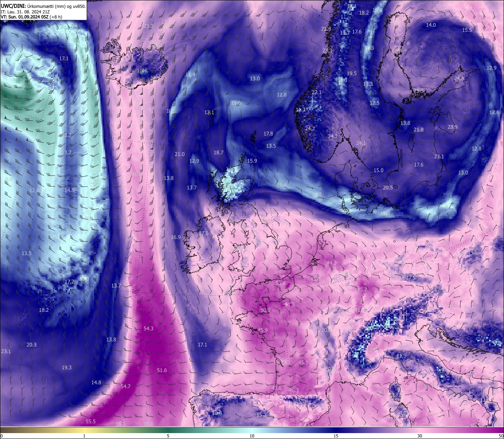Click the 17.2 value label
Image resolution: width=504 pixels, height=439 pixels.
pyautogui.click(x=69, y=282)
